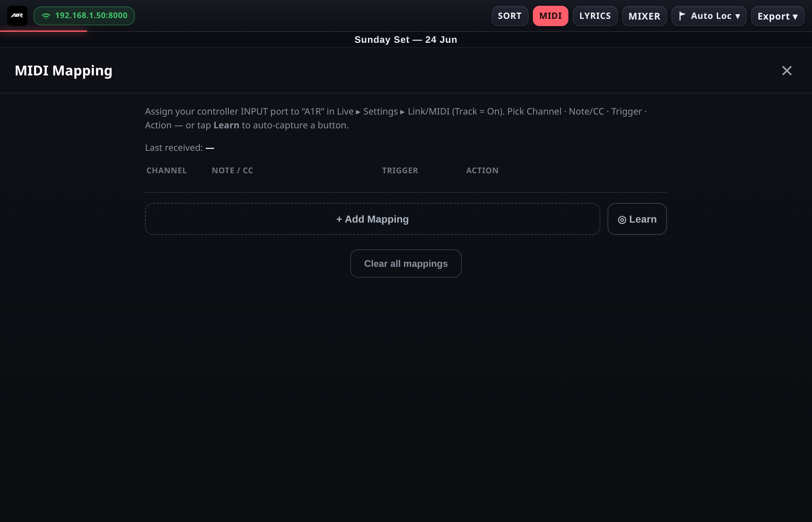Click the Learn target circle icon
Viewport: 812px width, 522px height.
(622, 220)
